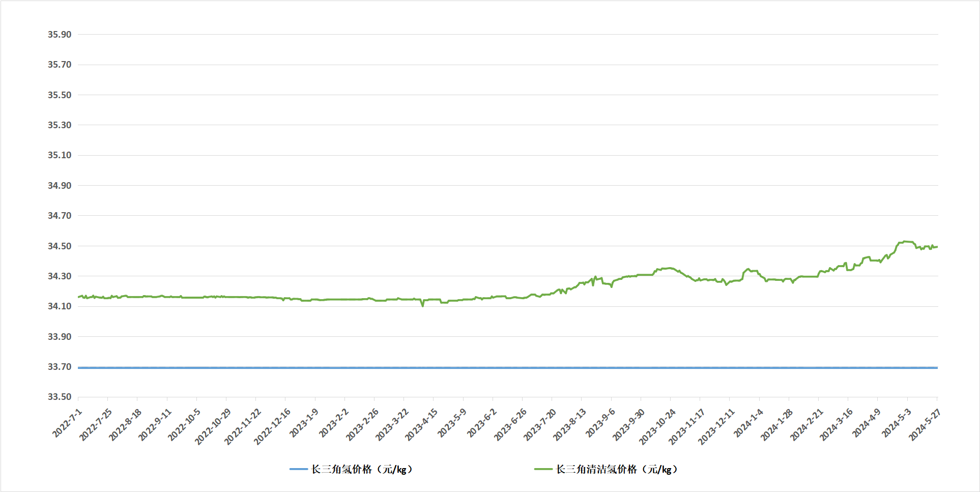Click x-axis date 2024-4-9
Image resolution: width=980 pixels, height=492 pixels.
[866, 423]
